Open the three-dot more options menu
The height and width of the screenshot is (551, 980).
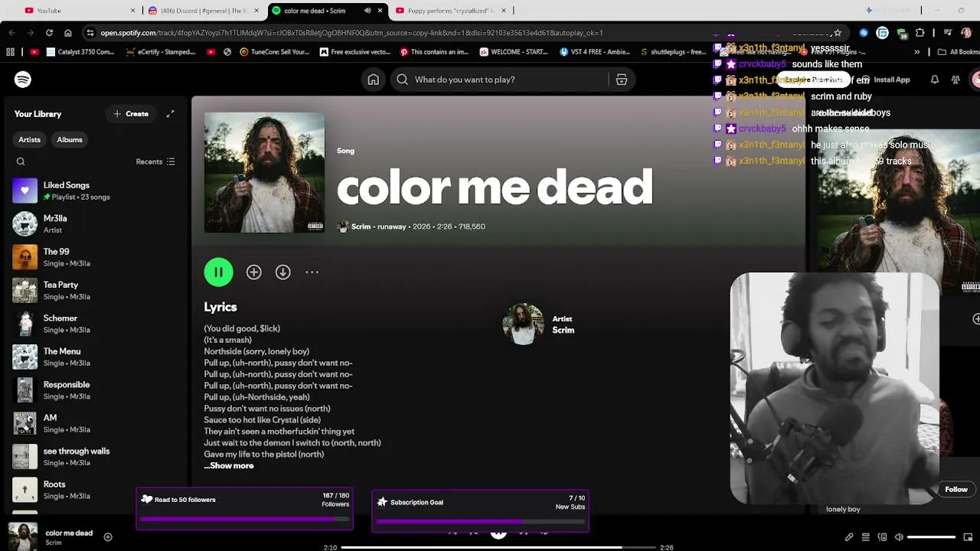pos(312,272)
